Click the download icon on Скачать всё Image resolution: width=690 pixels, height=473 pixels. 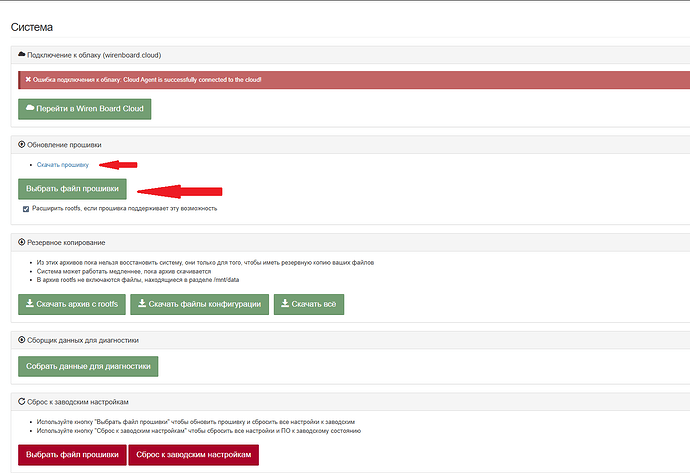tap(284, 304)
